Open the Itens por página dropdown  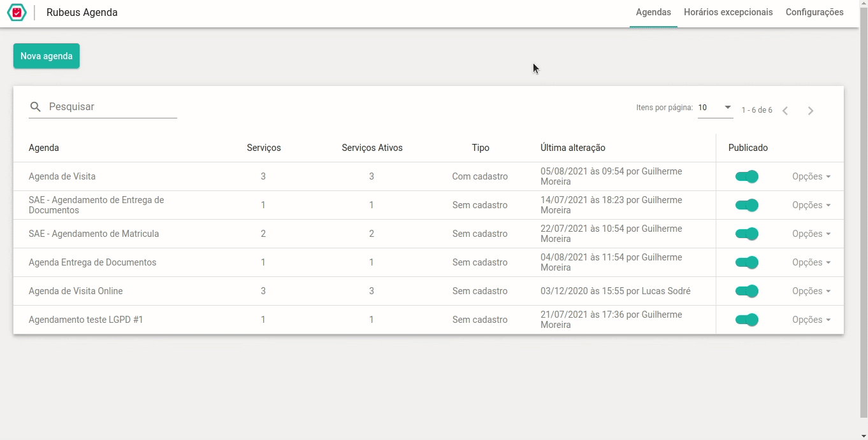715,108
